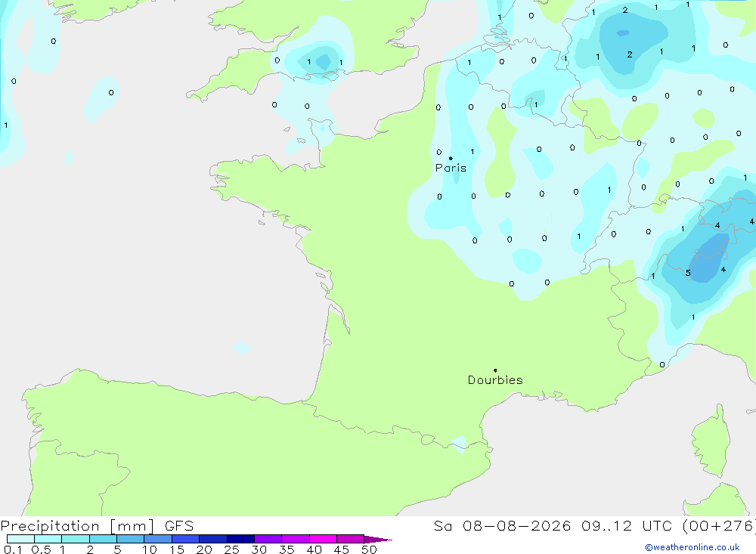Open the weatheronline.co.uk copyright link
756x554 pixels.
pyautogui.click(x=692, y=546)
